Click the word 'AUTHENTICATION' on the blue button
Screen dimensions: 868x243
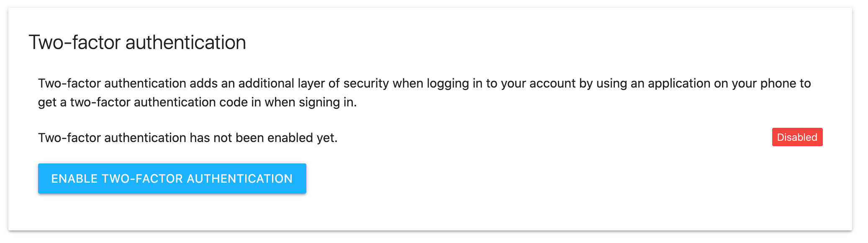coord(239,178)
